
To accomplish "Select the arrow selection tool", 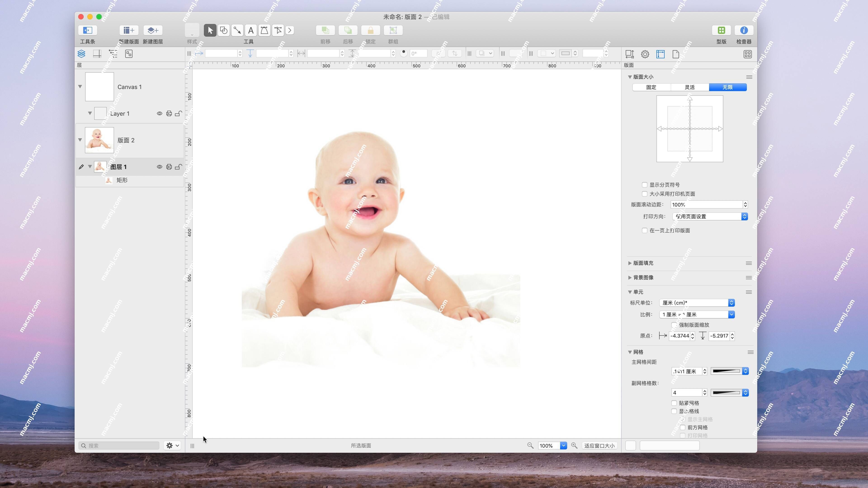I will click(210, 30).
